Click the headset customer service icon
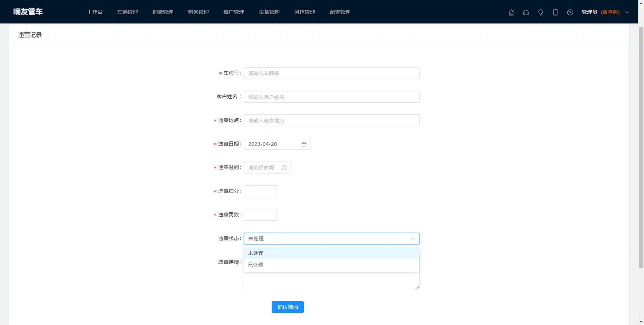This screenshot has height=325, width=644. pos(526,12)
